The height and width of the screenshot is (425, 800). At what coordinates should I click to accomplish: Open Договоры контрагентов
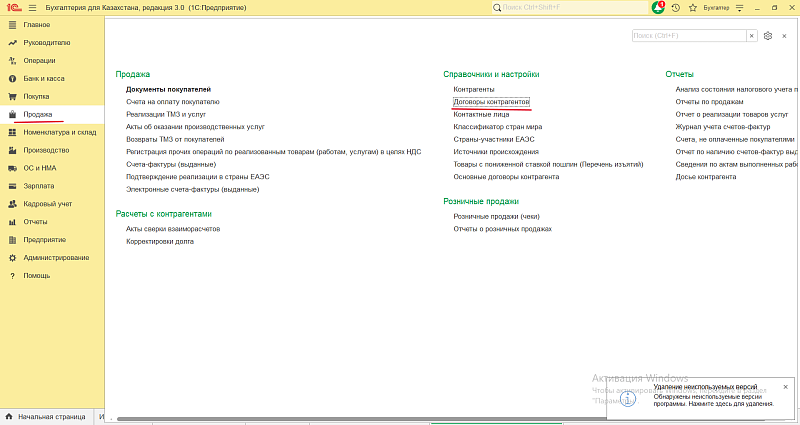pyautogui.click(x=491, y=102)
